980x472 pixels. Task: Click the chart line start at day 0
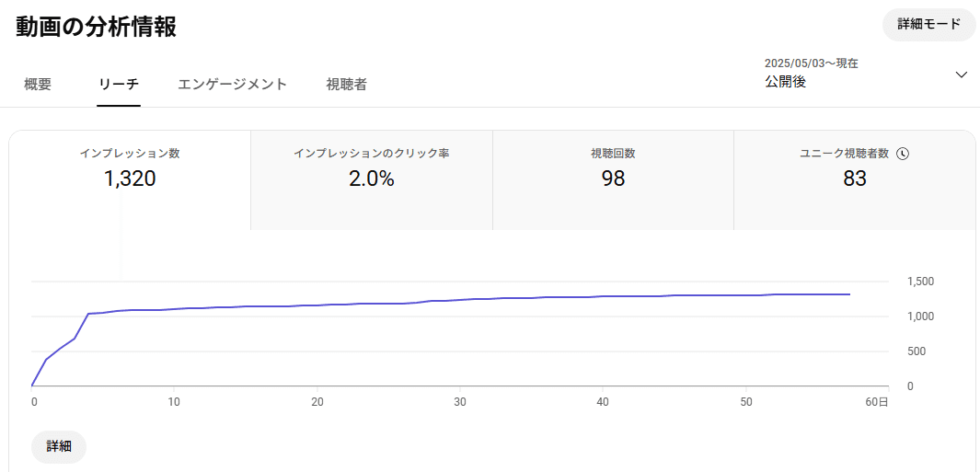(x=32, y=386)
